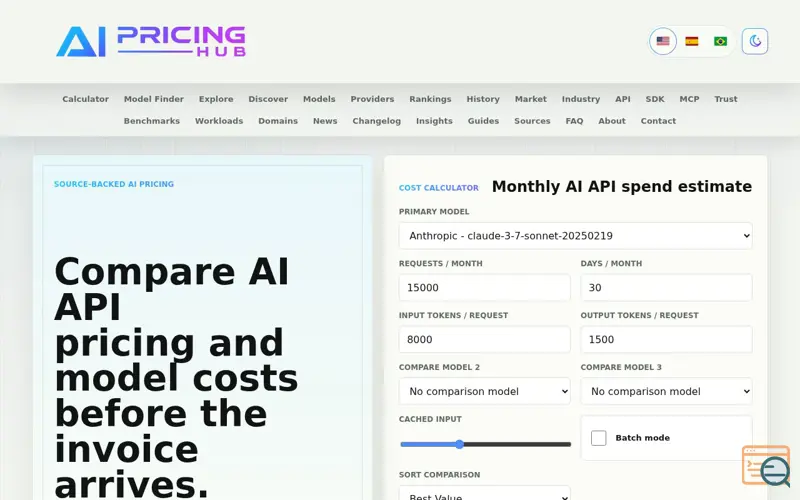Go to the SDK page

point(655,99)
